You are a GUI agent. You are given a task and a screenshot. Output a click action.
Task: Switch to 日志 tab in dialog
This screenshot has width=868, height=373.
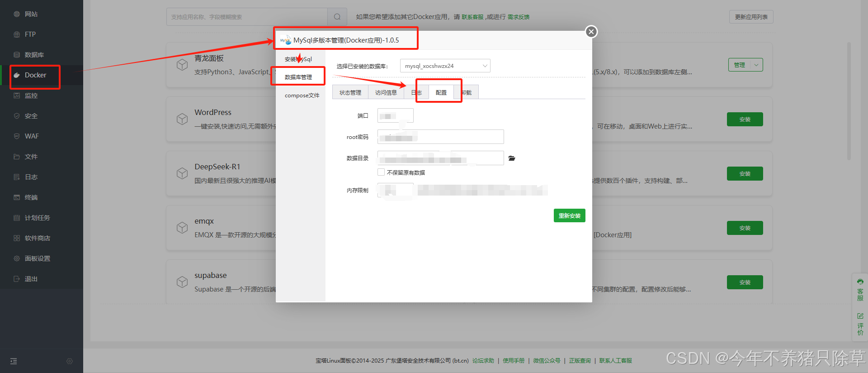point(416,92)
